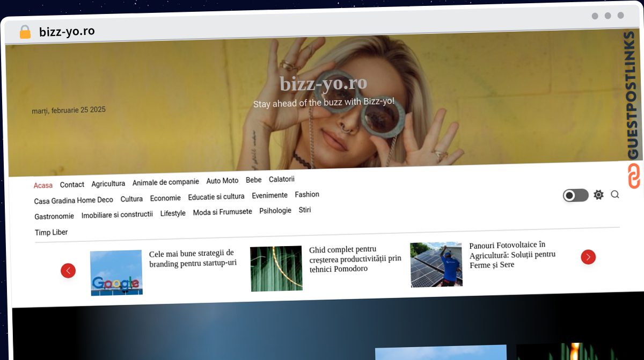Open the Timp Liber category
644x360 pixels.
pos(51,233)
